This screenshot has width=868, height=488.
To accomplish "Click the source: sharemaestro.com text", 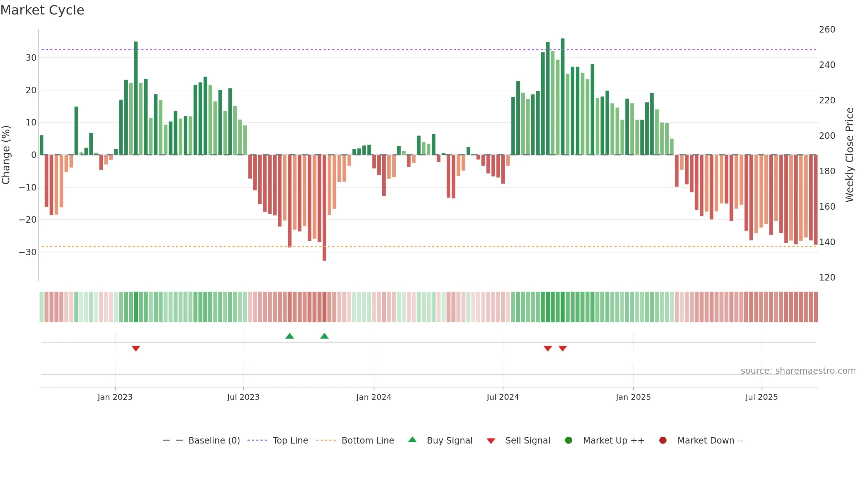I will [798, 371].
